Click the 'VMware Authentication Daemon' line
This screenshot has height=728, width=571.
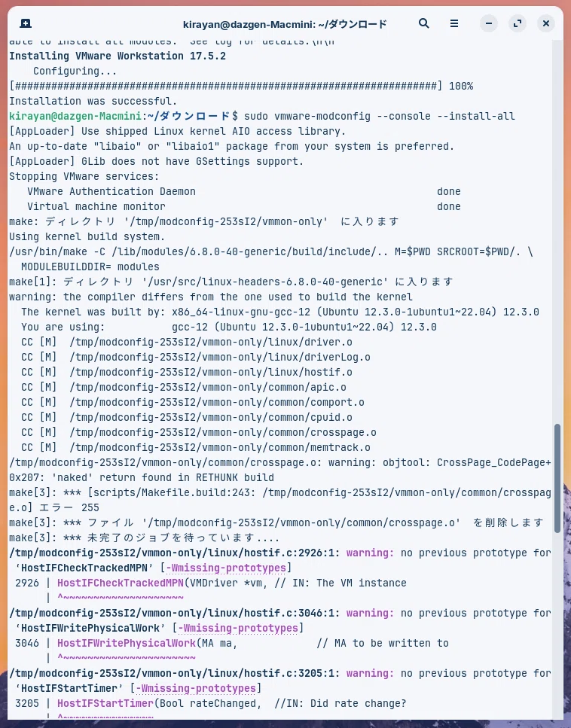[244, 191]
